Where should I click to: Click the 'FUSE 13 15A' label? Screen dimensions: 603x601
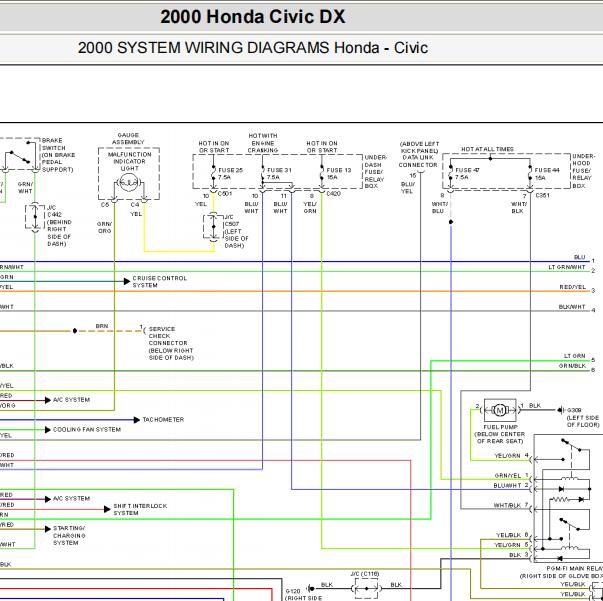[338, 173]
